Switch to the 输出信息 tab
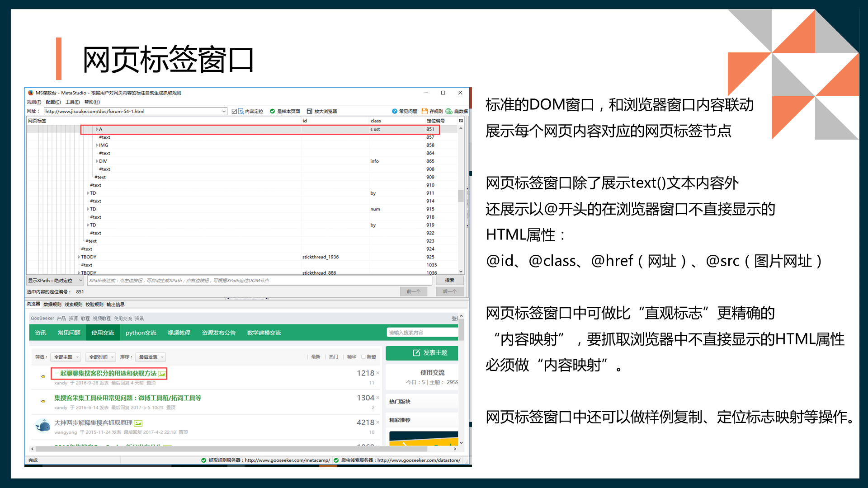The width and height of the screenshot is (868, 488). click(x=115, y=305)
